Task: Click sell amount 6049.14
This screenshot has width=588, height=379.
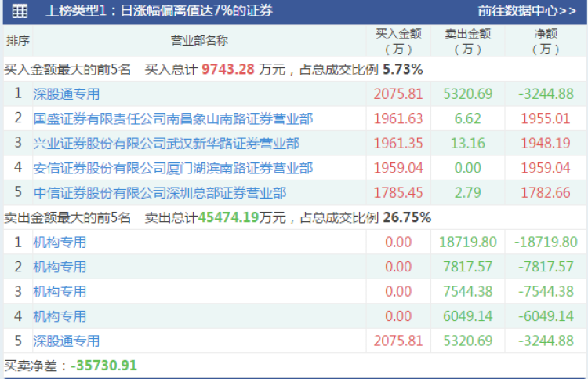Action: (467, 316)
